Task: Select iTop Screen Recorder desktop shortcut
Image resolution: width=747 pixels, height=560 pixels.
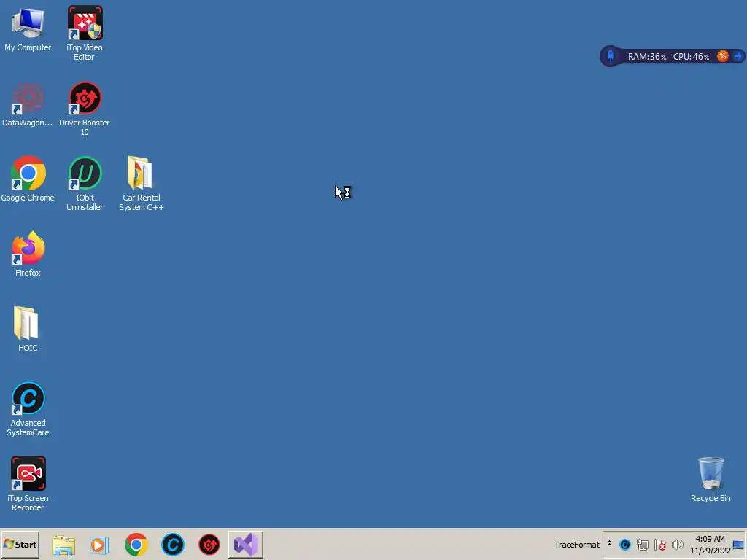Action: (28, 484)
